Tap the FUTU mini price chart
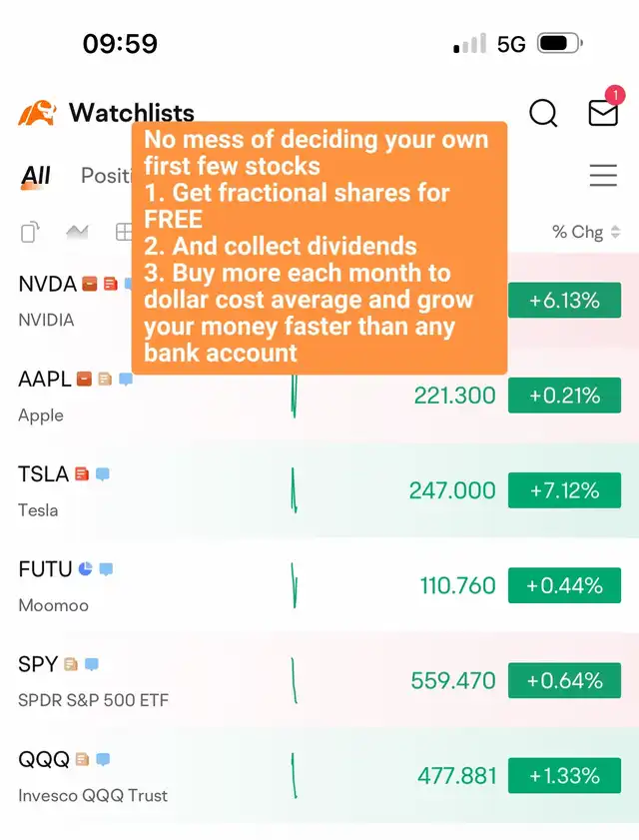639x840 pixels. (295, 585)
